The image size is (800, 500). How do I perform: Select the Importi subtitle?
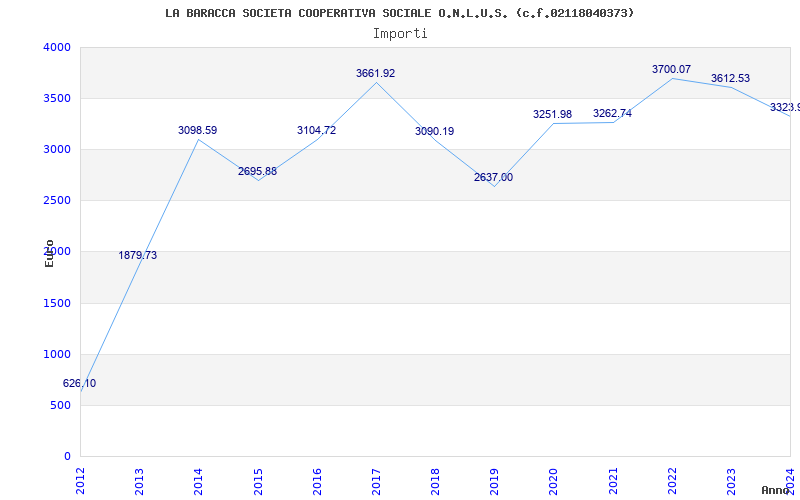click(x=400, y=34)
